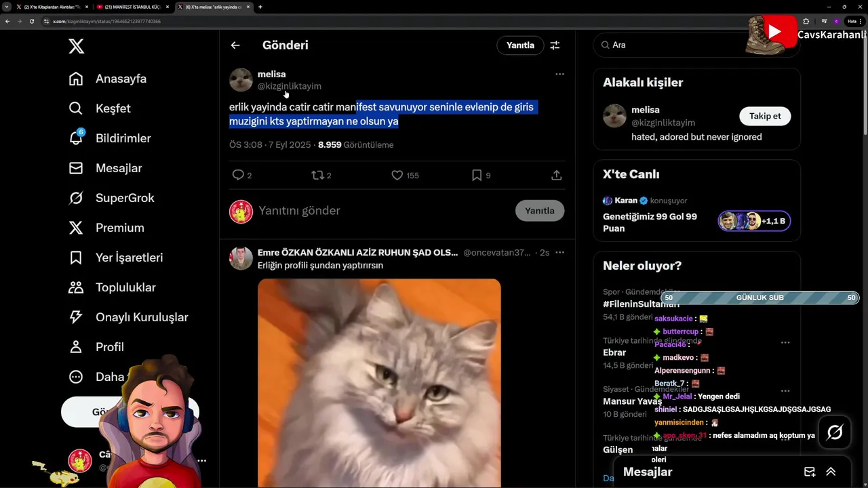
Task: Click the Yanıtını gönder reply field
Action: [383, 211]
